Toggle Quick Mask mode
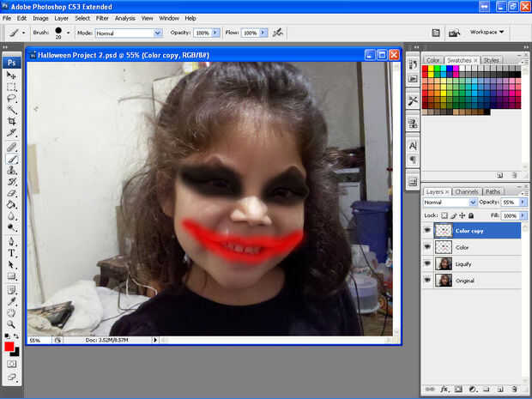This screenshot has width=532, height=399. coord(11,365)
